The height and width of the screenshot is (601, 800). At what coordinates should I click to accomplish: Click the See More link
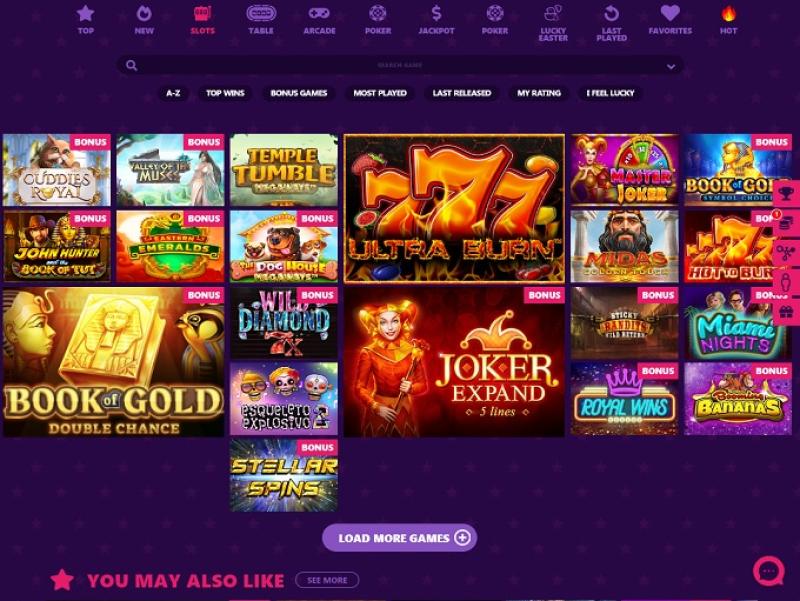pos(327,580)
